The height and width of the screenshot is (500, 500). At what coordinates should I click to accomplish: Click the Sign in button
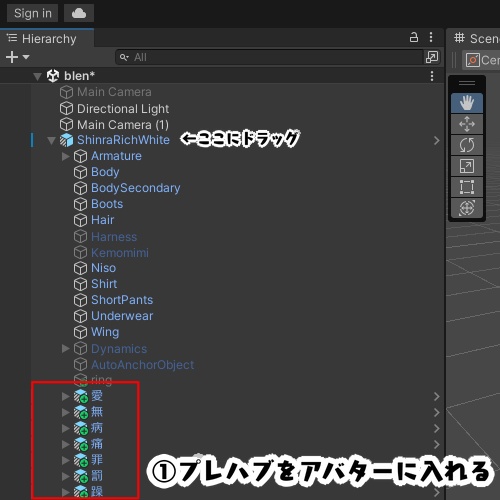[33, 13]
